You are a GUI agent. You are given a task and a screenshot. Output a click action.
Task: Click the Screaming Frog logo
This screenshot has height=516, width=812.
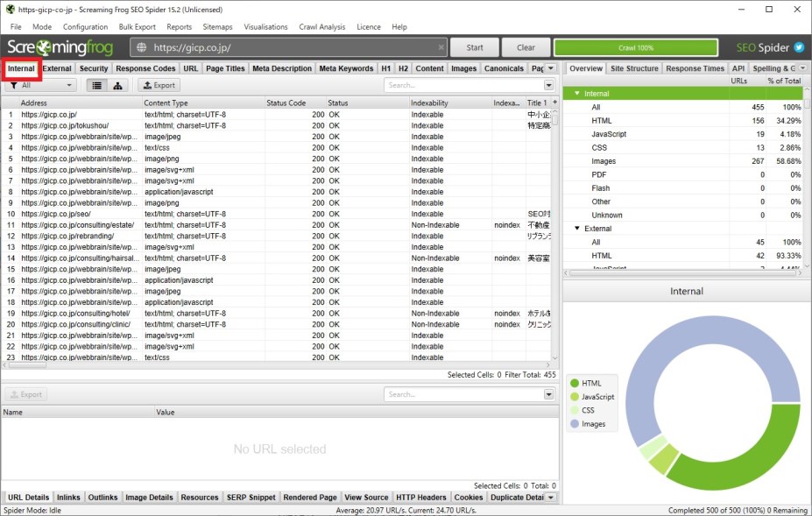(x=60, y=47)
